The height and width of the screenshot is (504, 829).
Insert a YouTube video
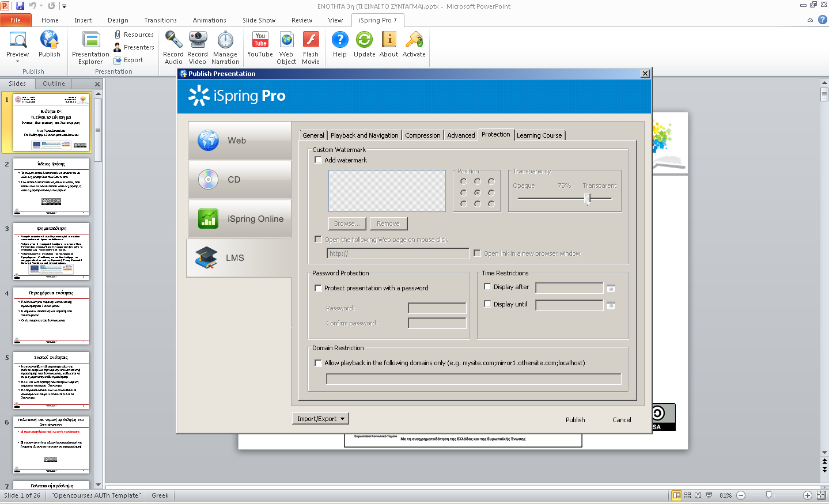pyautogui.click(x=260, y=45)
